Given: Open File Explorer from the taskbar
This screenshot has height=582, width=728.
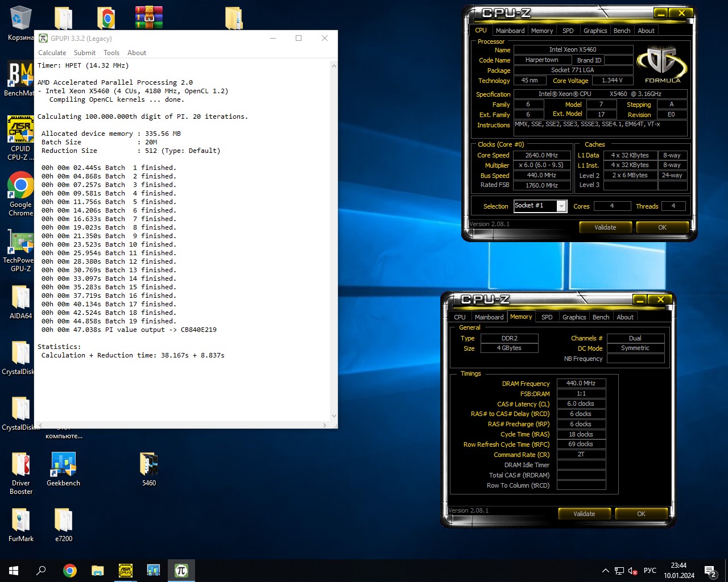Looking at the screenshot, I should pyautogui.click(x=98, y=571).
